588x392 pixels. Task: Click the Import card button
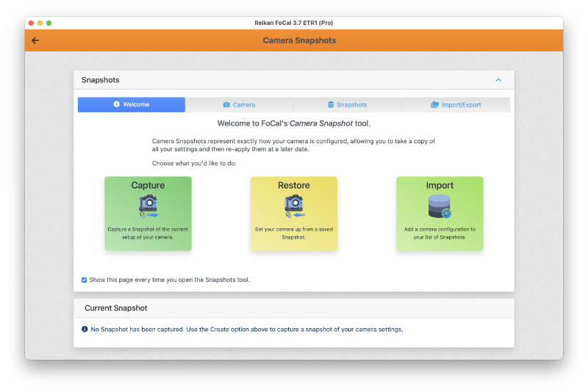coord(440,214)
